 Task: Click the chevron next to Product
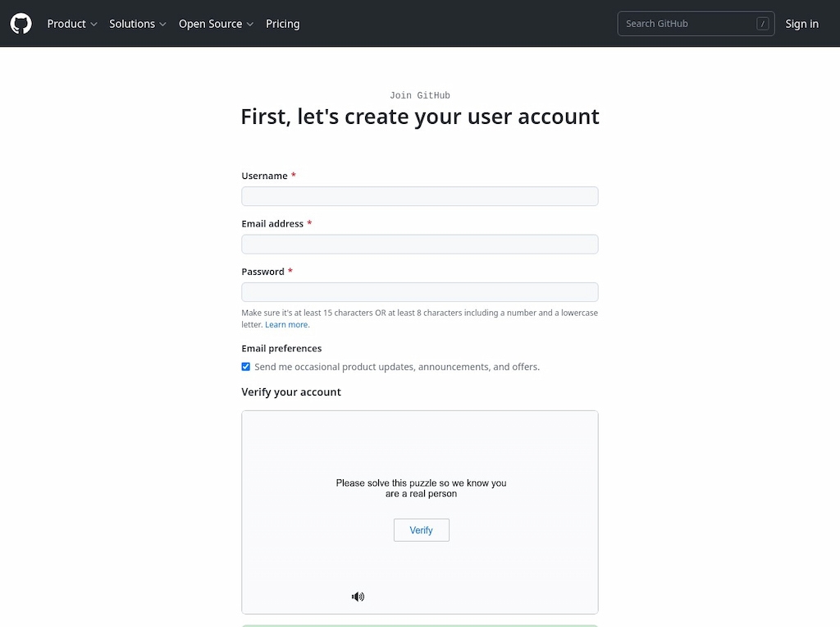click(93, 25)
